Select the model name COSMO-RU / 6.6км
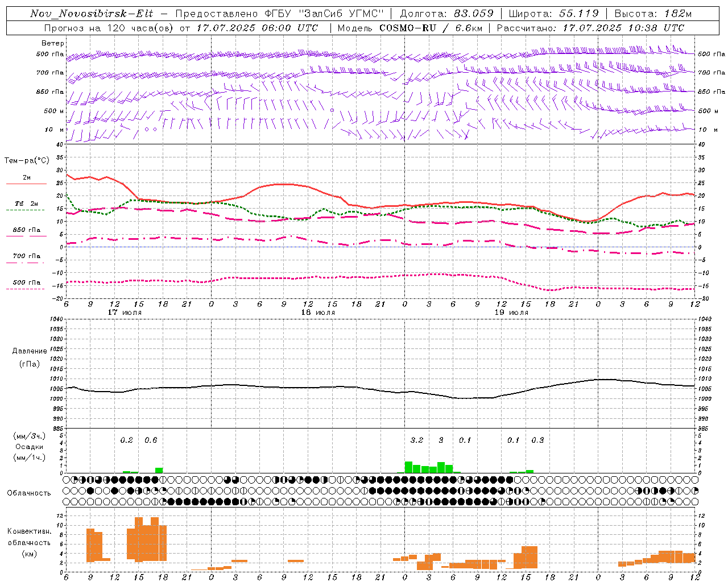 click(x=430, y=28)
